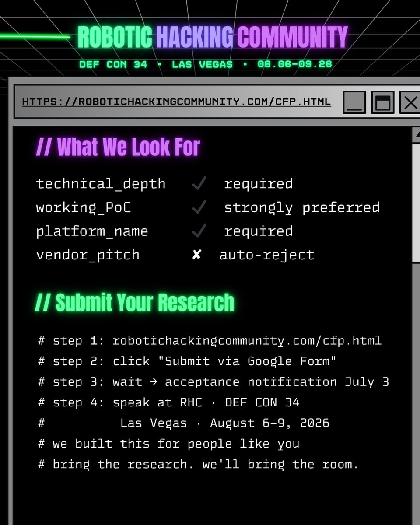Click the 'working_PoC' label
The height and width of the screenshot is (525, 420).
coord(83,208)
